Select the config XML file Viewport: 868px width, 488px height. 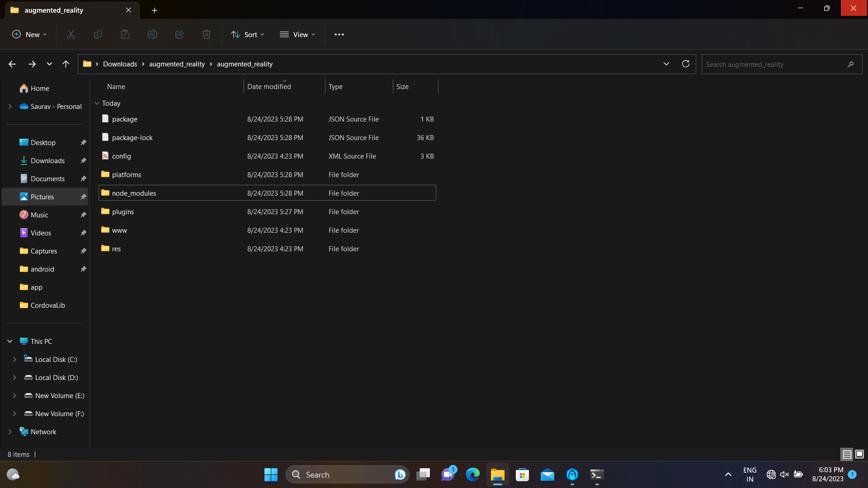pos(267,156)
